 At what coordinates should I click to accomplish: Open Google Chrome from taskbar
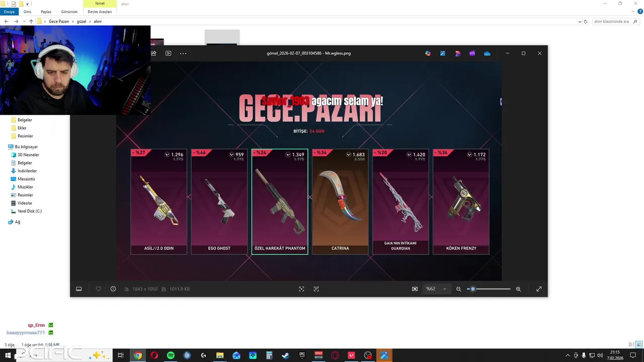point(137,355)
